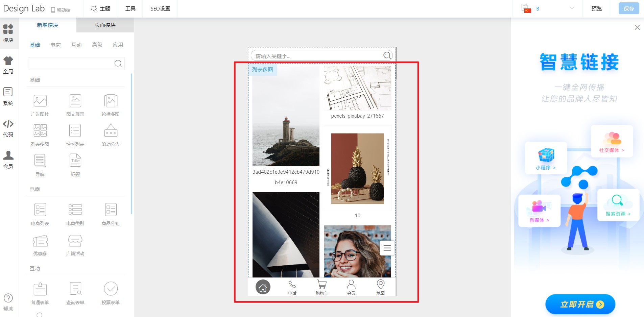Add the 电商类别 module
Viewport: 644px width, 317px height.
[75, 214]
